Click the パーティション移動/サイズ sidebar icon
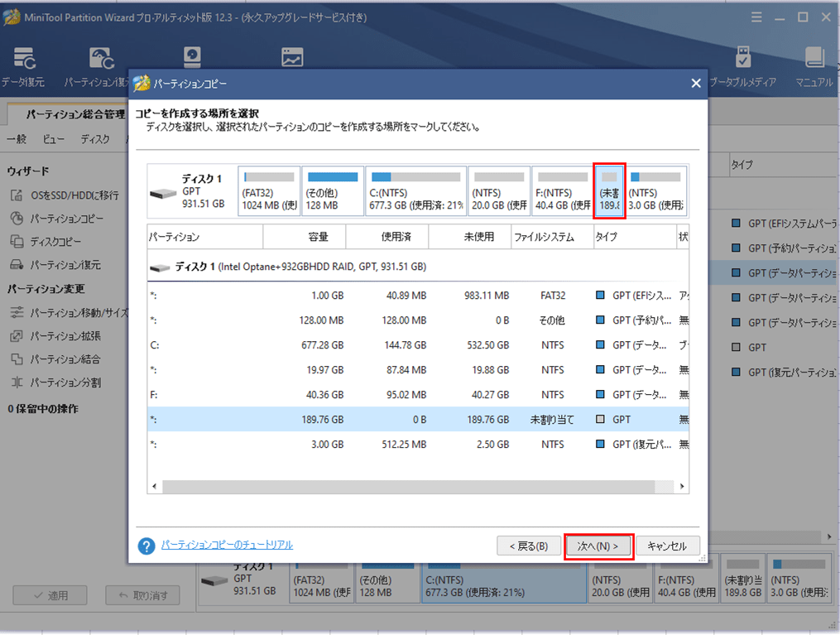This screenshot has height=635, width=840. click(x=17, y=312)
